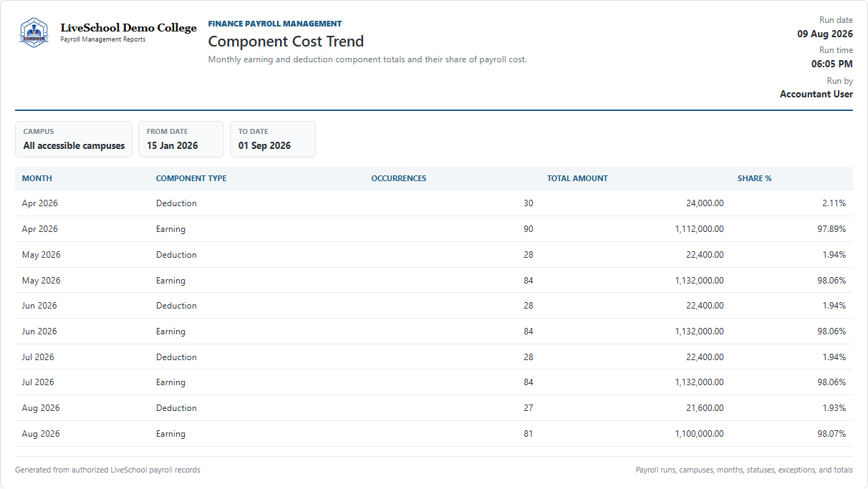
Task: Select Apr 2026 in the Deduction row
Action: pyautogui.click(x=40, y=203)
